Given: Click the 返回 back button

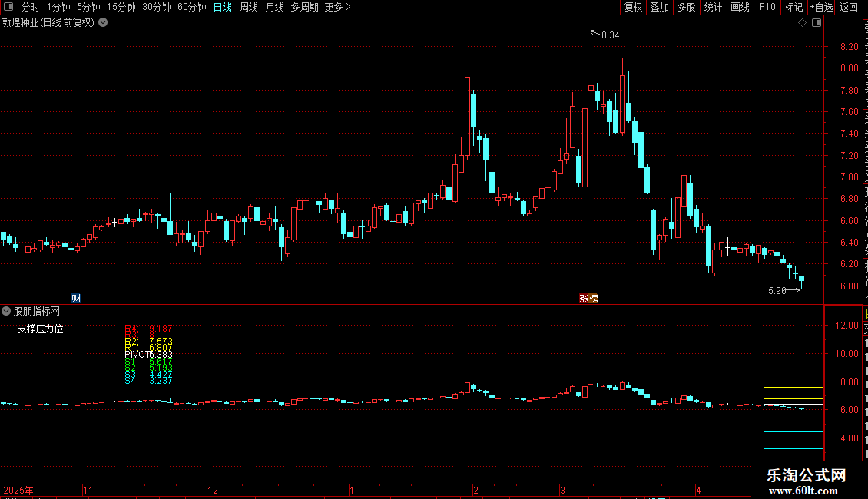Looking at the screenshot, I should pyautogui.click(x=849, y=7).
